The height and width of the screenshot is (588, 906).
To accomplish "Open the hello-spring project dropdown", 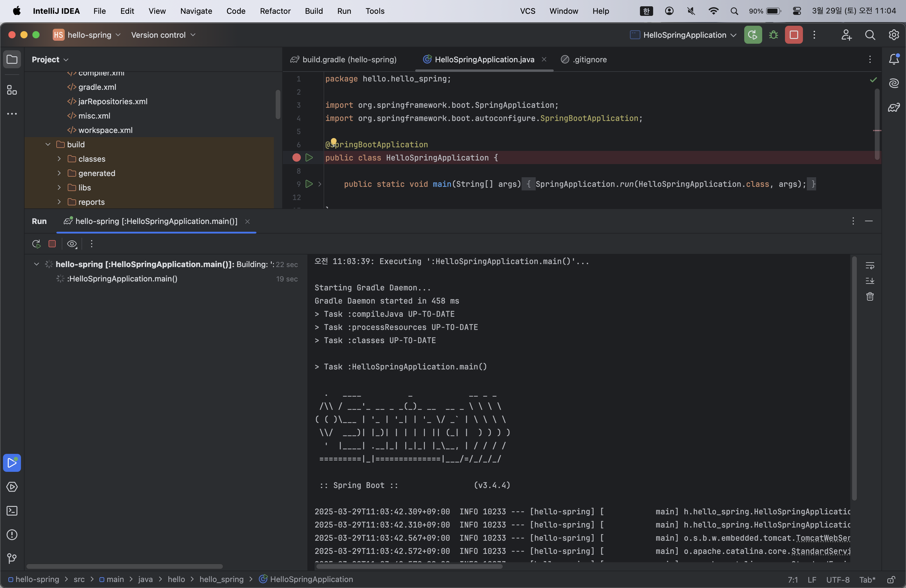I will click(x=87, y=35).
